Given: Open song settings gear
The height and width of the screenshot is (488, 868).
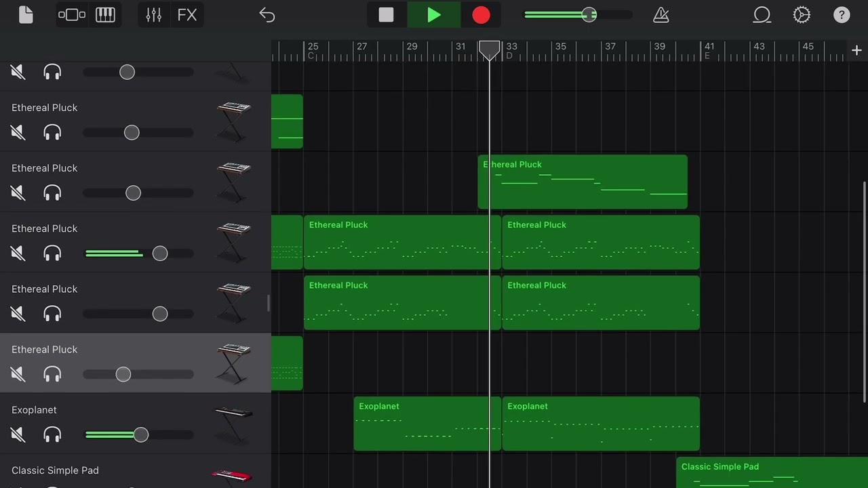Looking at the screenshot, I should click(x=802, y=15).
